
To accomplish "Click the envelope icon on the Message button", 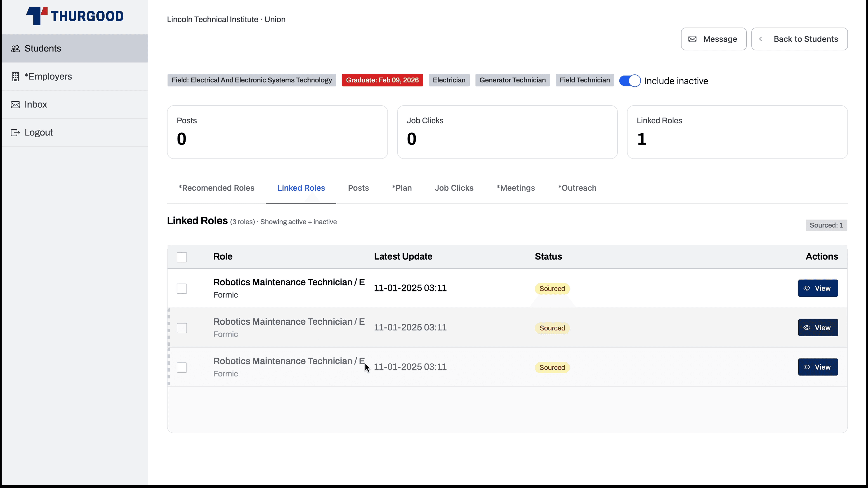I will pos(692,39).
